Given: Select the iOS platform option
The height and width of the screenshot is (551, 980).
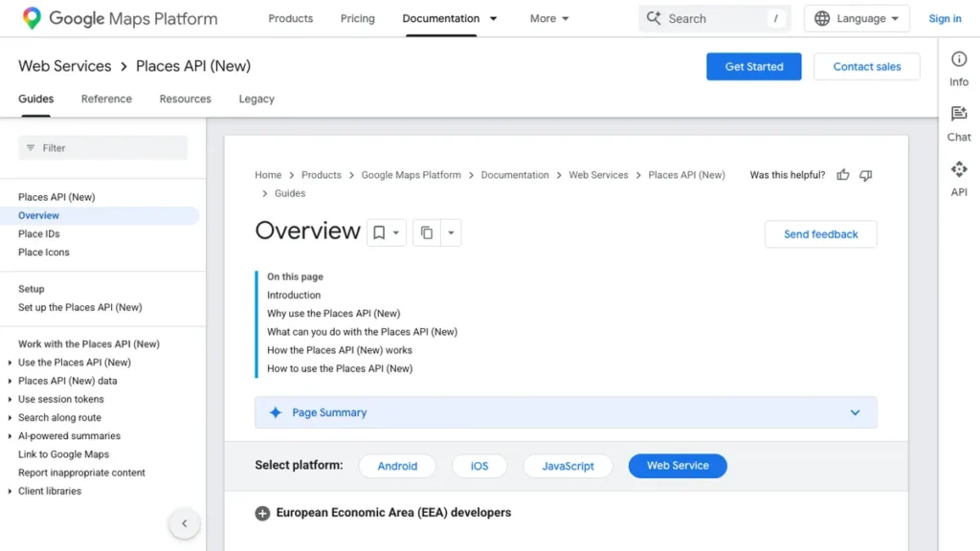Looking at the screenshot, I should (x=479, y=466).
